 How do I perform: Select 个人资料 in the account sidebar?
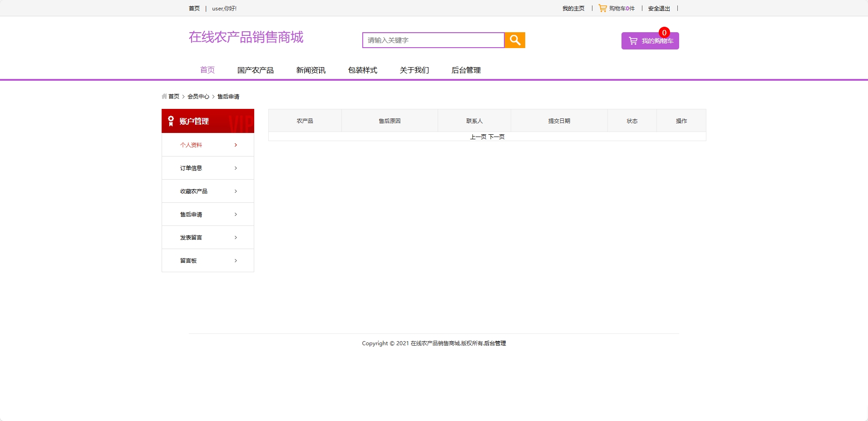click(x=191, y=145)
